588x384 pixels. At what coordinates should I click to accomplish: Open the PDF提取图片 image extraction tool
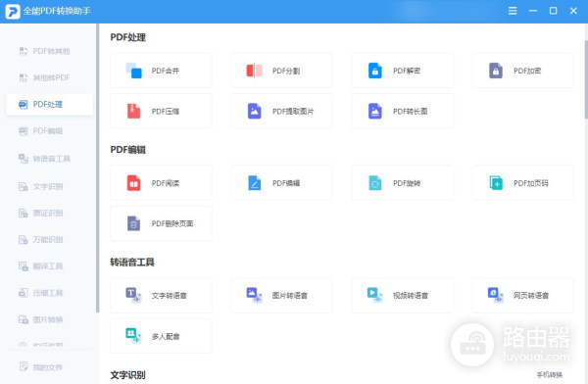(281, 111)
